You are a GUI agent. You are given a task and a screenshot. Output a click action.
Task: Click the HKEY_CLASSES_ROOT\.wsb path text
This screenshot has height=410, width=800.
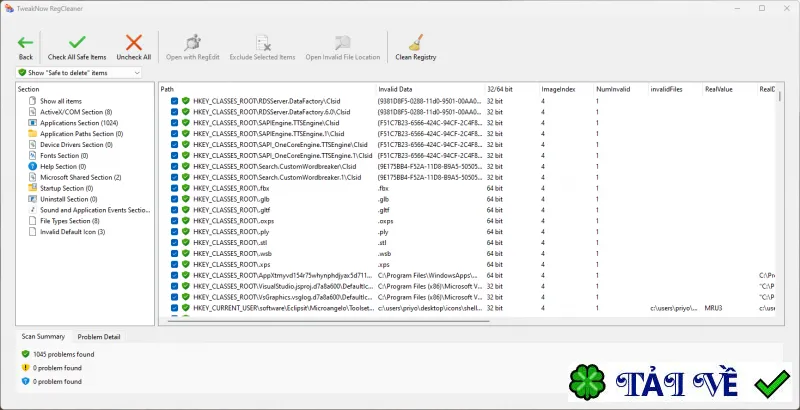coord(232,253)
